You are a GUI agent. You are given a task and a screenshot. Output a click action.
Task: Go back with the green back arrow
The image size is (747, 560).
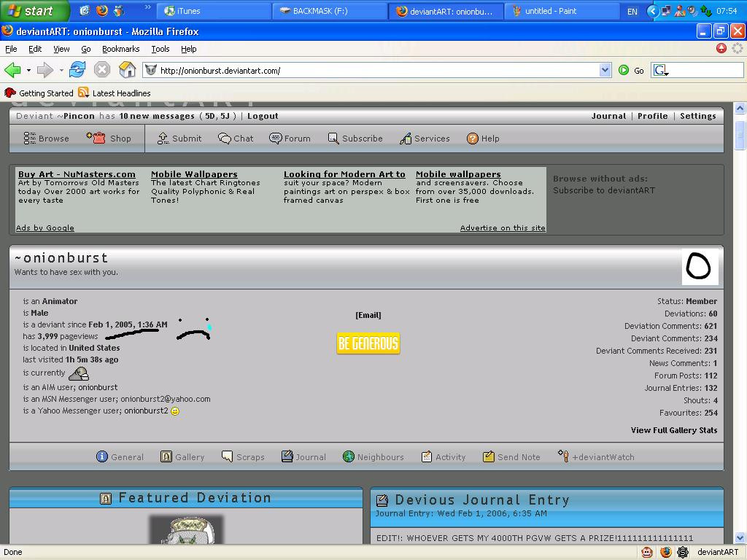(x=12, y=70)
